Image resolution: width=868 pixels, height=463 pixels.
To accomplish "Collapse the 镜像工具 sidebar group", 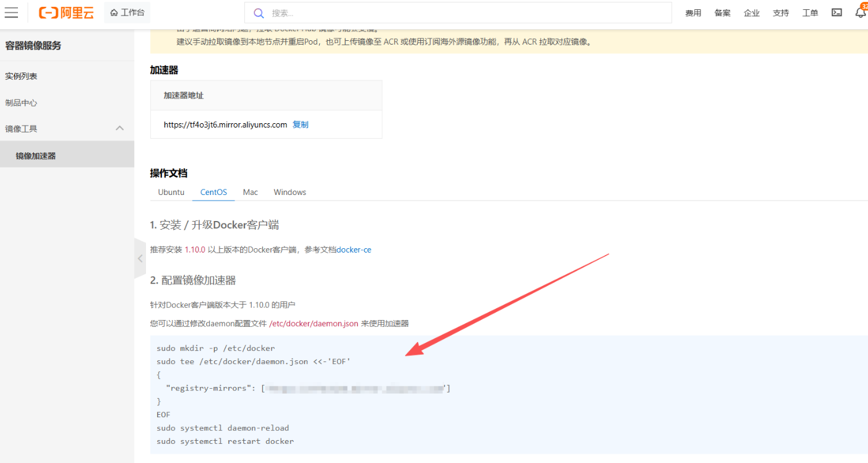I will (x=67, y=129).
